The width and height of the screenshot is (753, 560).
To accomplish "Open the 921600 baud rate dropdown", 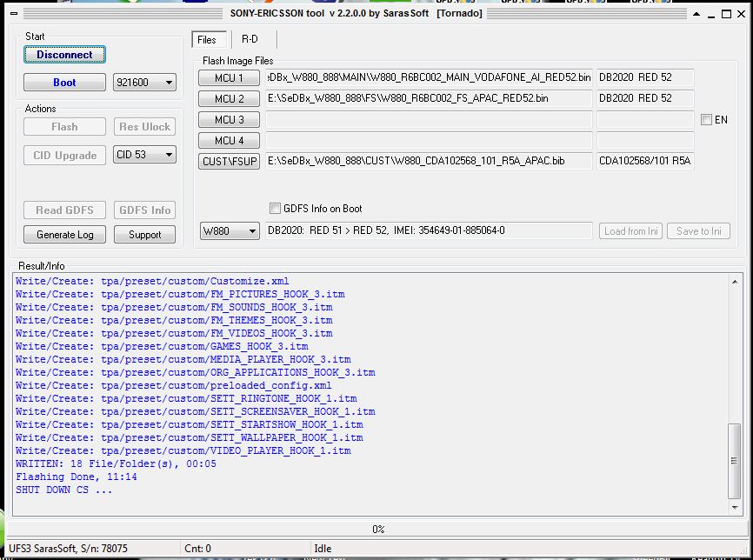I will tap(144, 82).
